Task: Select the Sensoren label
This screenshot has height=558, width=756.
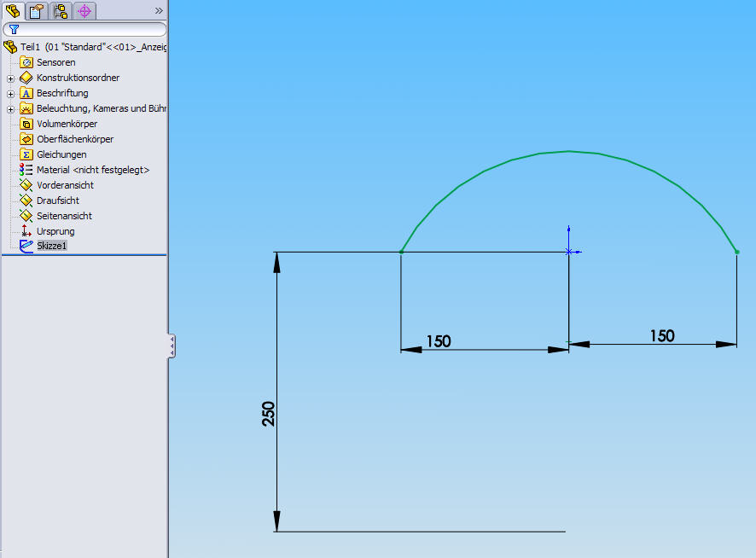Action: [x=56, y=62]
